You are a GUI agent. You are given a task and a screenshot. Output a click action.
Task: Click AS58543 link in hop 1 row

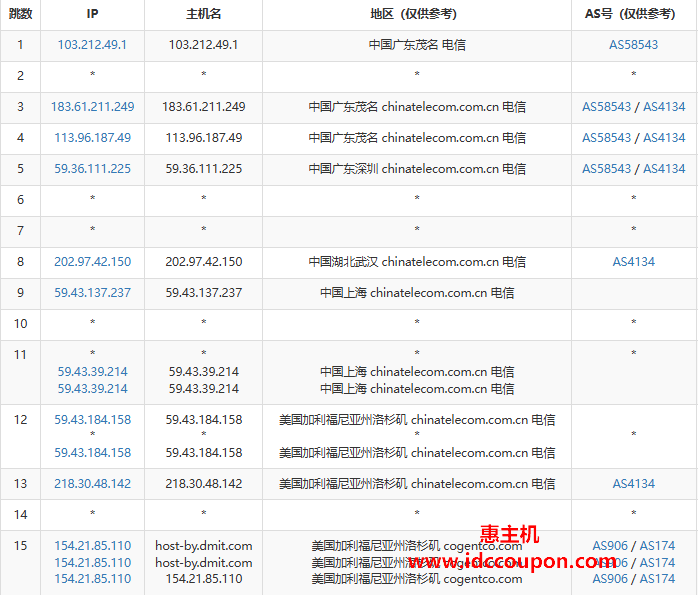pos(633,45)
